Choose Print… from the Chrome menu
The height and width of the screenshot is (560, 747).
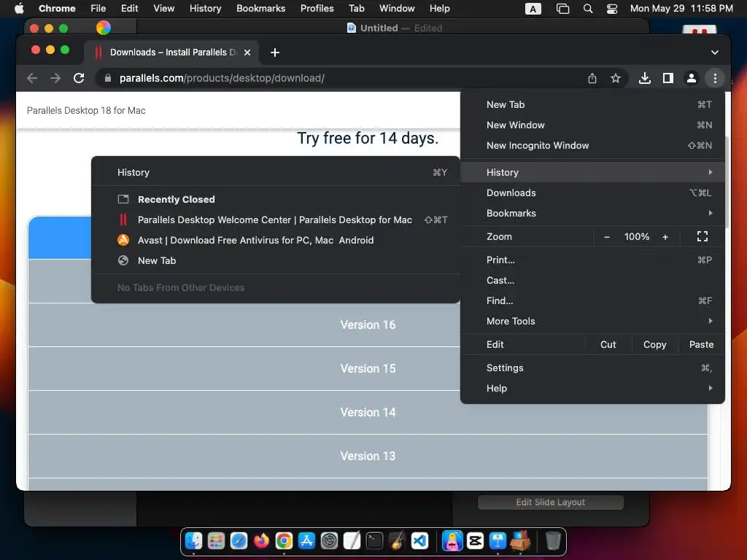pos(592,260)
